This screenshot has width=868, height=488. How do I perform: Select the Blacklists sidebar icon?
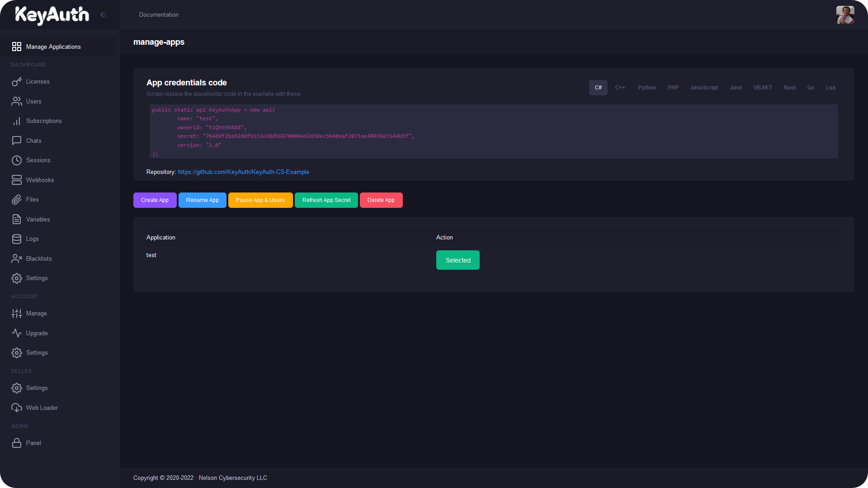coord(17,258)
